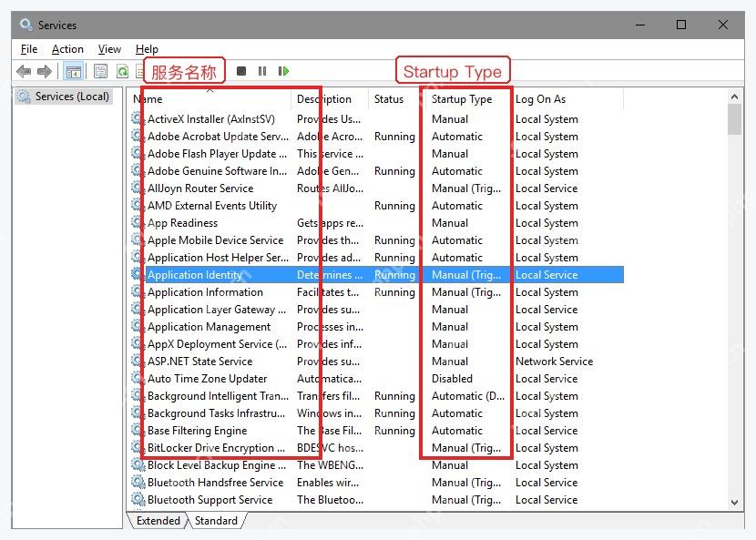Pause the service with the pause icon
This screenshot has height=540, width=756.
coord(262,71)
